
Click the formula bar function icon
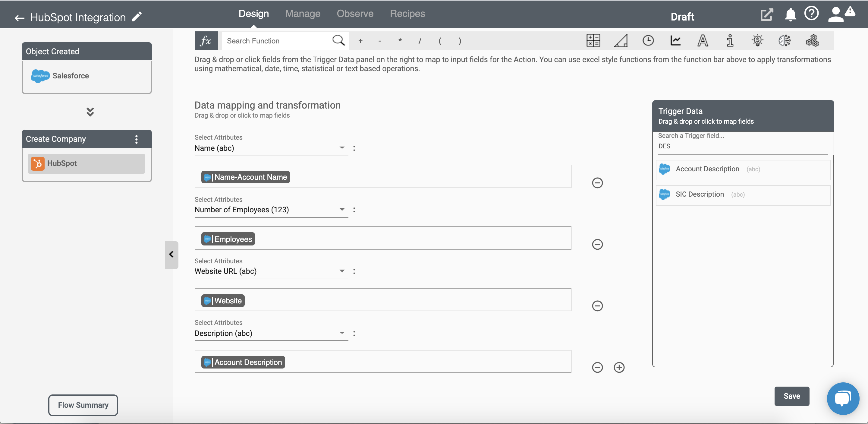205,40
